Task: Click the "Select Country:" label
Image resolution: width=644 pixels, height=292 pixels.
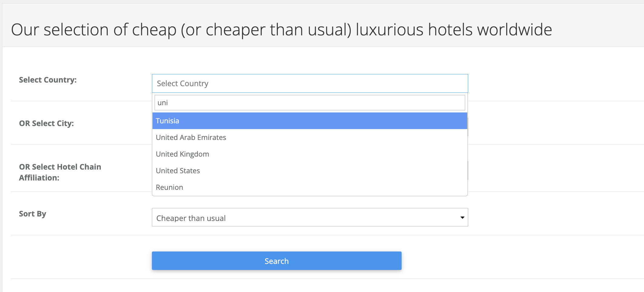Action: tap(48, 80)
